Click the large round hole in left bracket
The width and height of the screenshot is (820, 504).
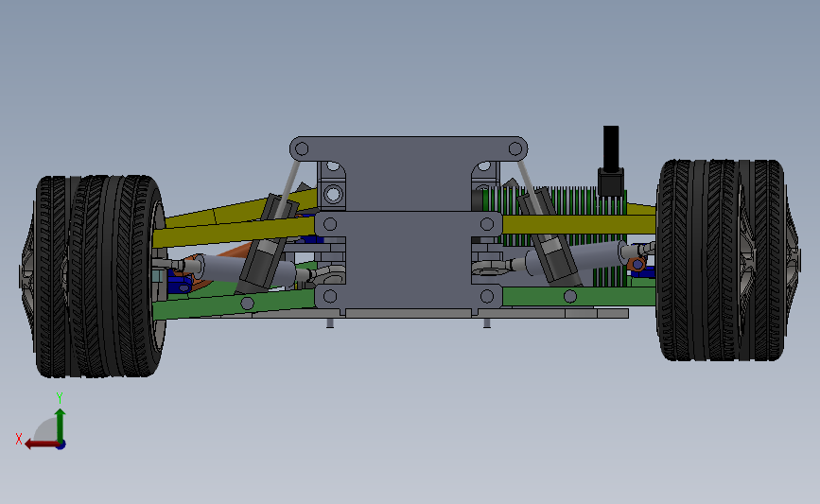pyautogui.click(x=333, y=195)
